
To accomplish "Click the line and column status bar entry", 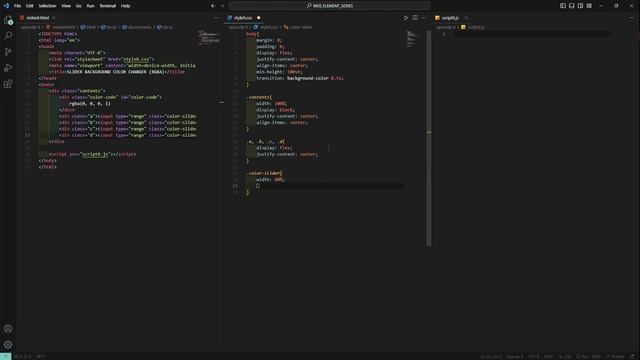I will [x=491, y=356].
